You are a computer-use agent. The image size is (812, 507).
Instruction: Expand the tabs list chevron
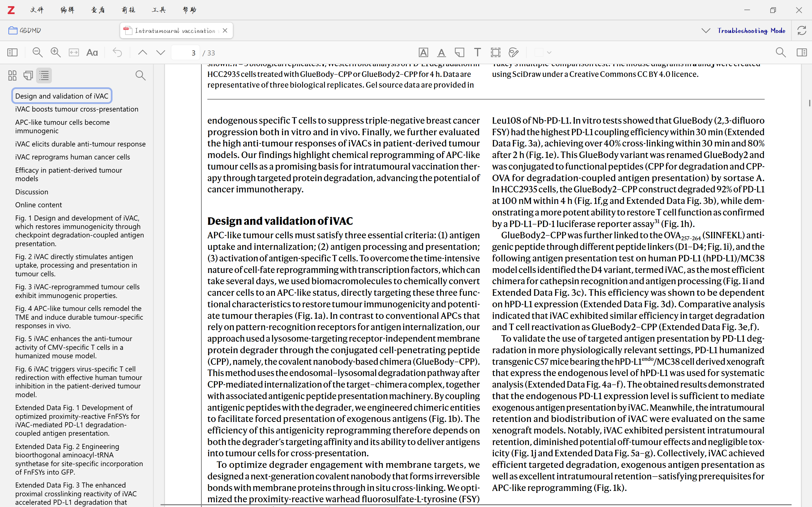pyautogui.click(x=706, y=30)
